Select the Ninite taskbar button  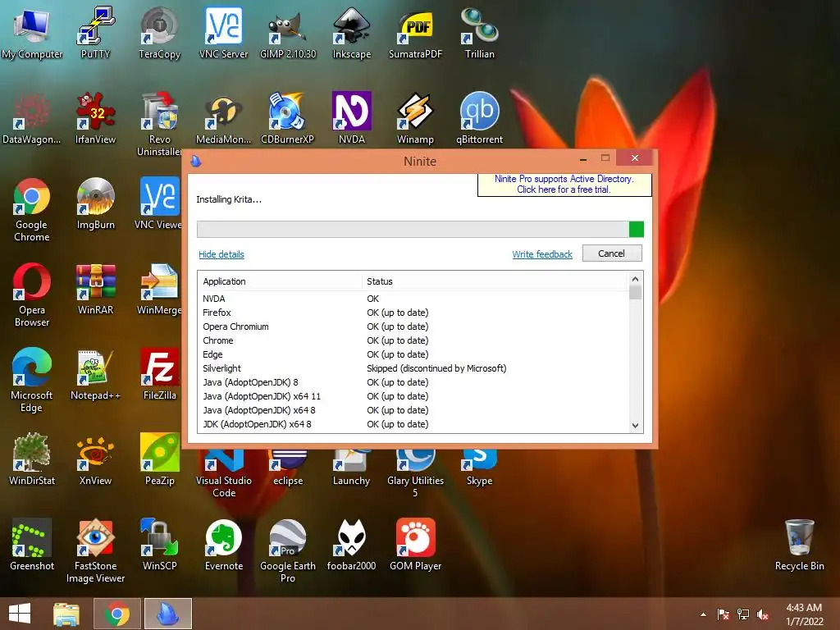click(x=167, y=614)
